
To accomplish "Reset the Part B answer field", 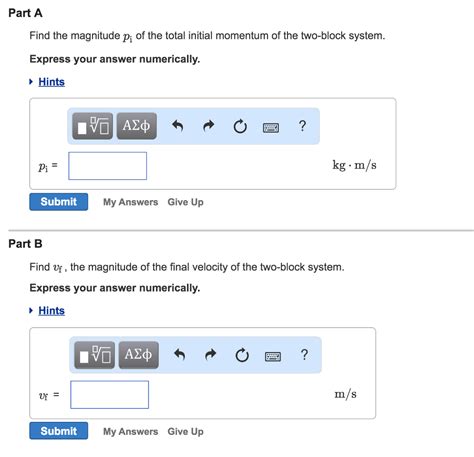I will [x=242, y=355].
